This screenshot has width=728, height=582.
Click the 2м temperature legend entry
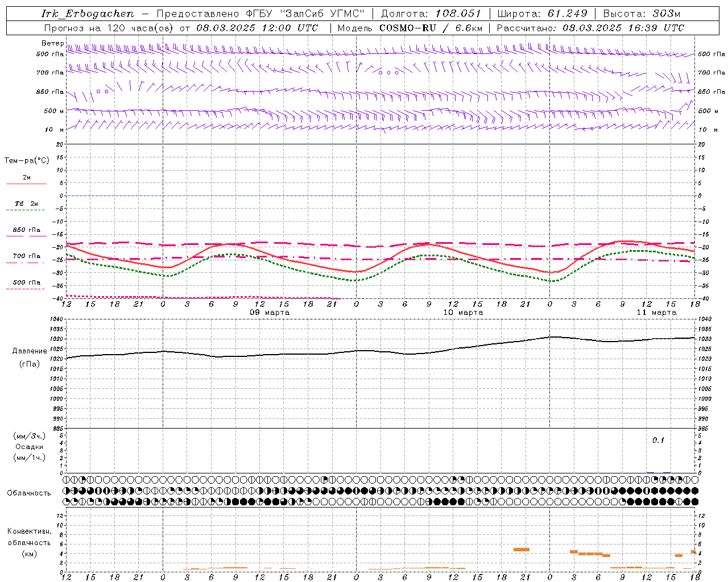[27, 177]
